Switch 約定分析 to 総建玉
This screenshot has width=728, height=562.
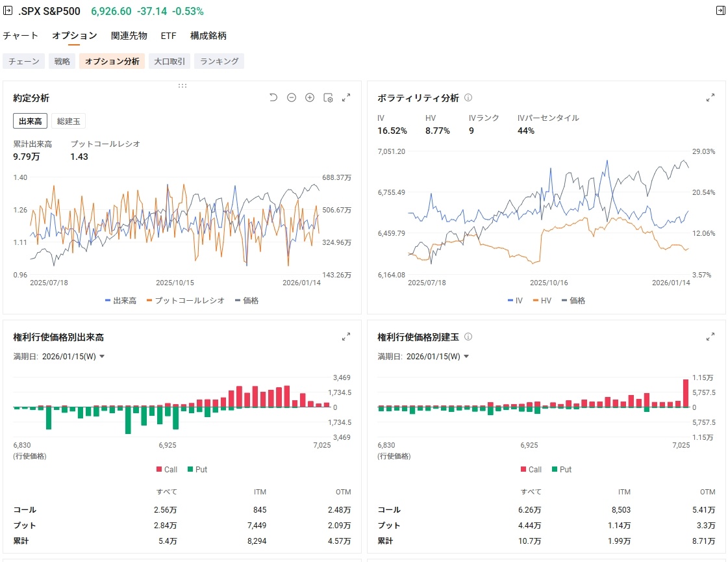[68, 121]
